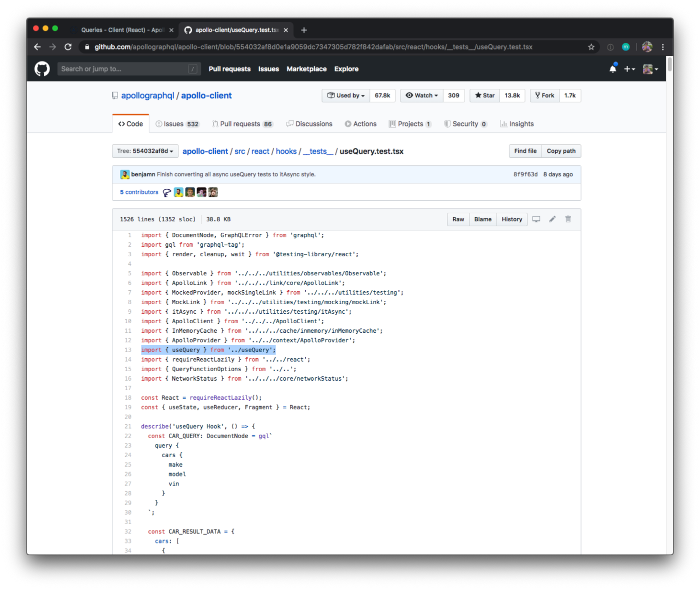
Task: Open the Insights tab
Action: click(x=517, y=124)
